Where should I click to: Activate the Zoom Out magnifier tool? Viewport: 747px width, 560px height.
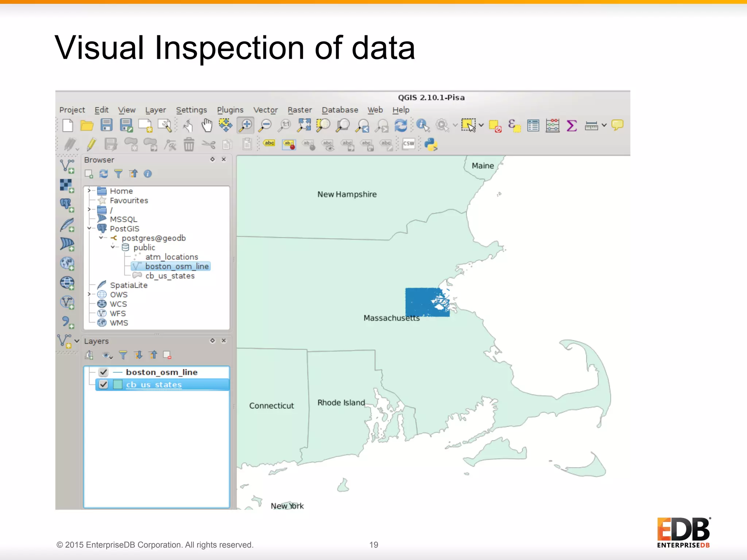[x=266, y=125]
